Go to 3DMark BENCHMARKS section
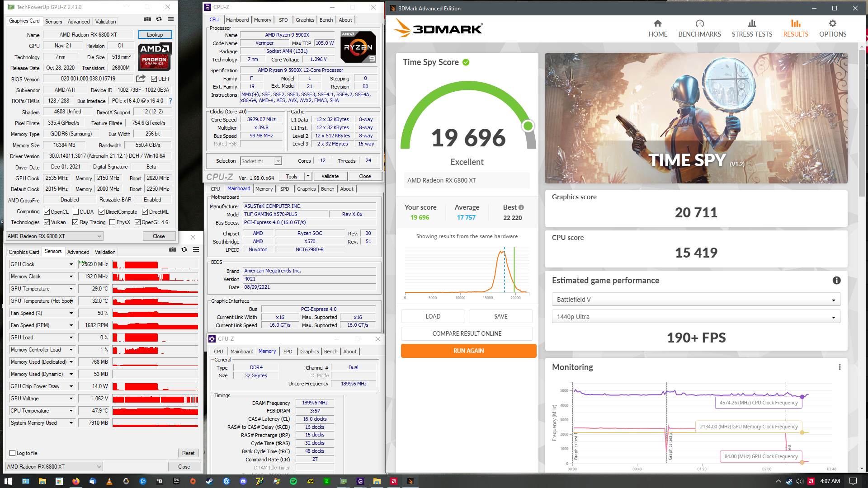Screen dimensions: 868x488 click(699, 29)
